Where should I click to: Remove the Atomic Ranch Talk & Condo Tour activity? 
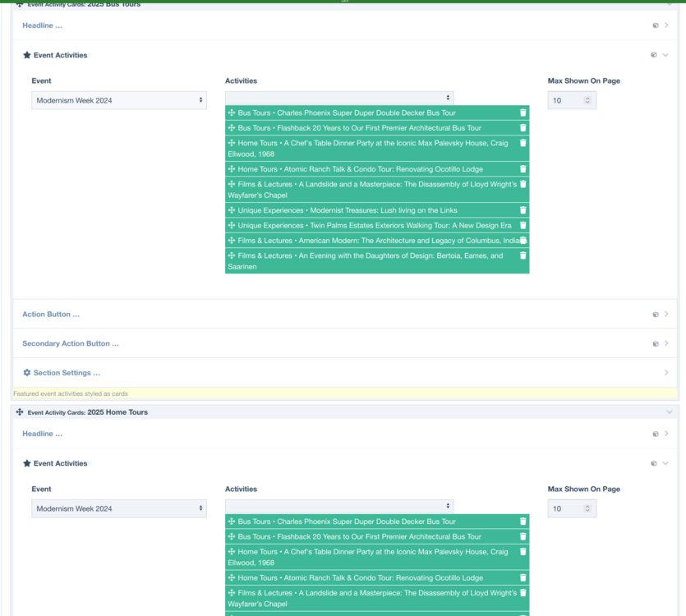click(x=523, y=168)
